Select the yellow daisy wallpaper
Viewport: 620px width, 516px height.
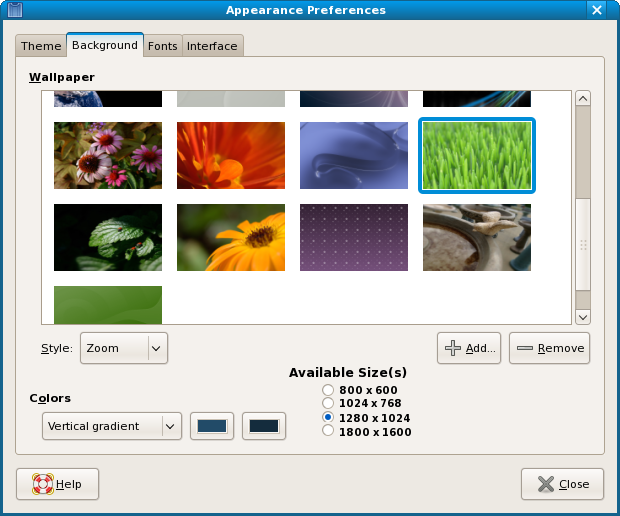point(231,237)
